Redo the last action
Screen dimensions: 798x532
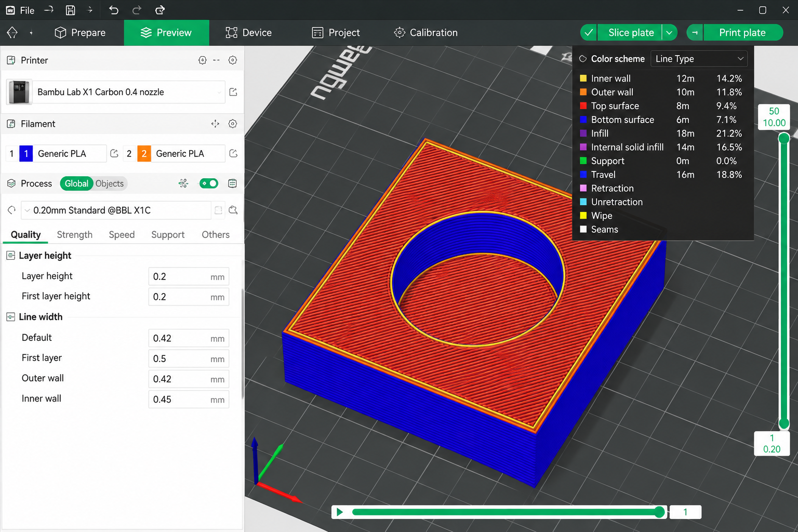[137, 10]
